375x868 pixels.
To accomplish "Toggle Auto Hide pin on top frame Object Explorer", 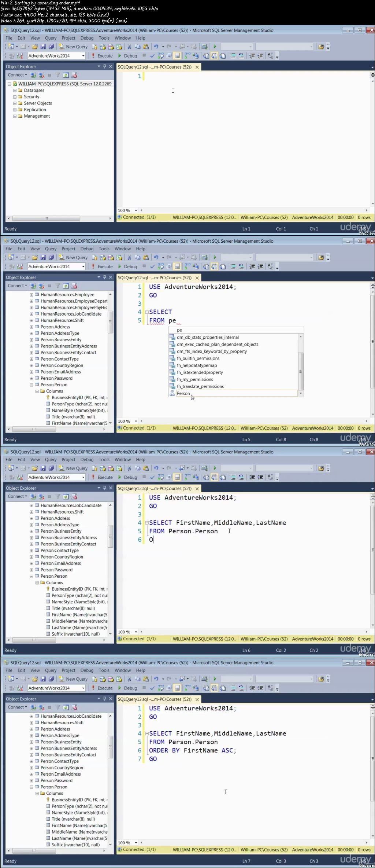I will pos(104,66).
